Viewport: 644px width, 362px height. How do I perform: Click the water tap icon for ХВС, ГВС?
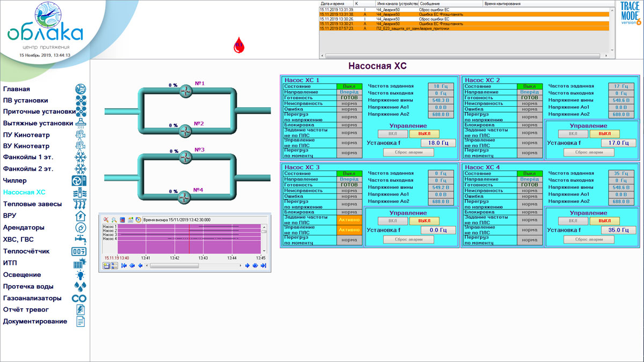tap(80, 239)
